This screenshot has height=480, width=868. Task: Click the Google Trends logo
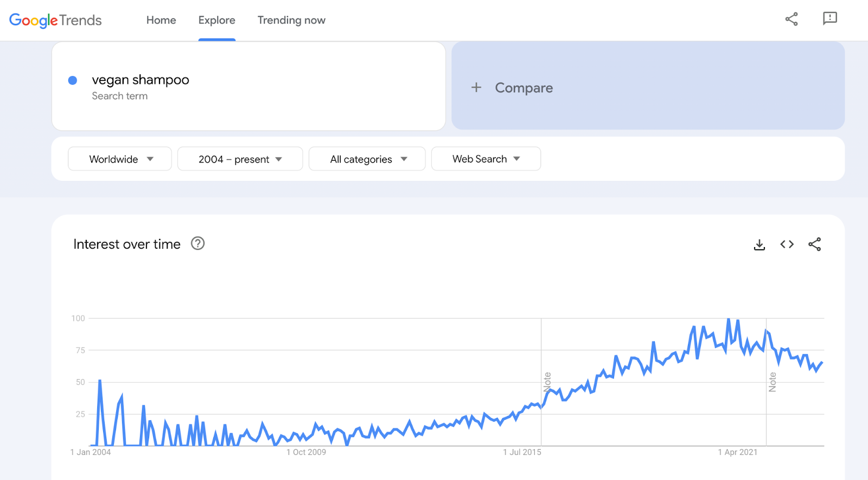pyautogui.click(x=55, y=20)
